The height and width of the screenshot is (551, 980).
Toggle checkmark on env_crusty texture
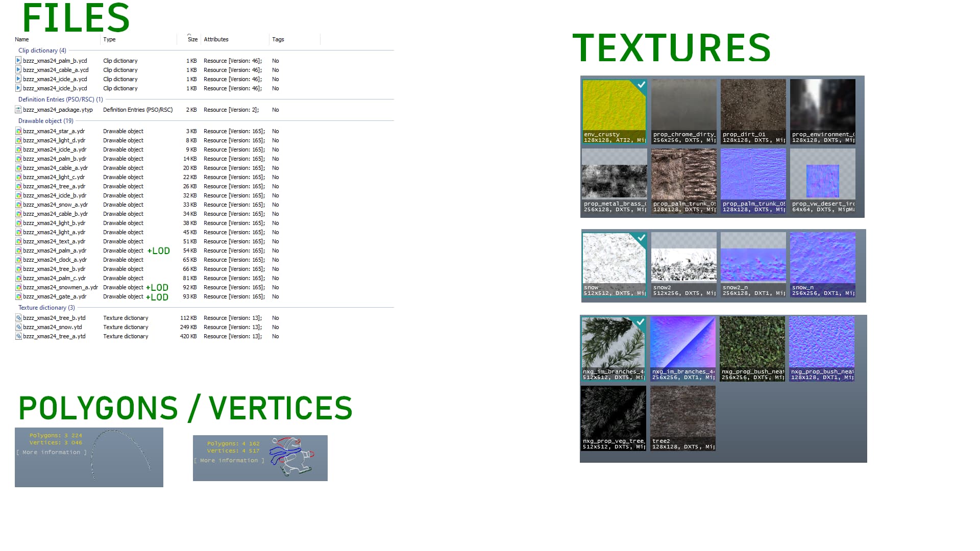[641, 85]
